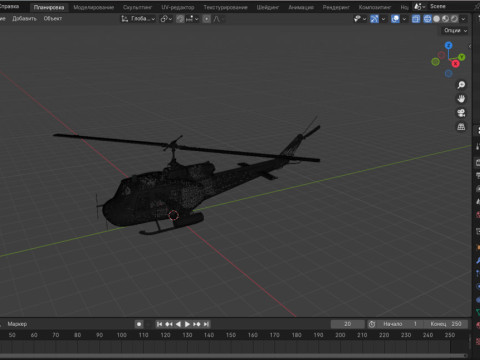Toggle viewport overlays
480x360 pixels.
pyautogui.click(x=395, y=19)
